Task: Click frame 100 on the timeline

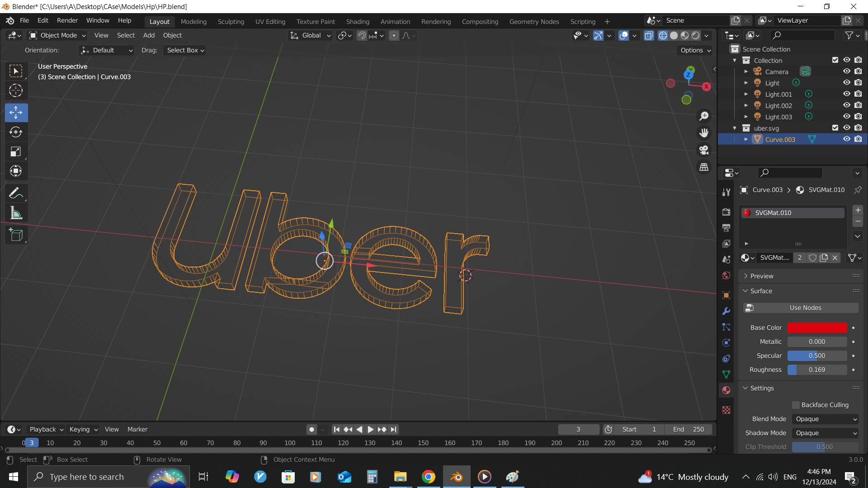Action: [x=290, y=443]
